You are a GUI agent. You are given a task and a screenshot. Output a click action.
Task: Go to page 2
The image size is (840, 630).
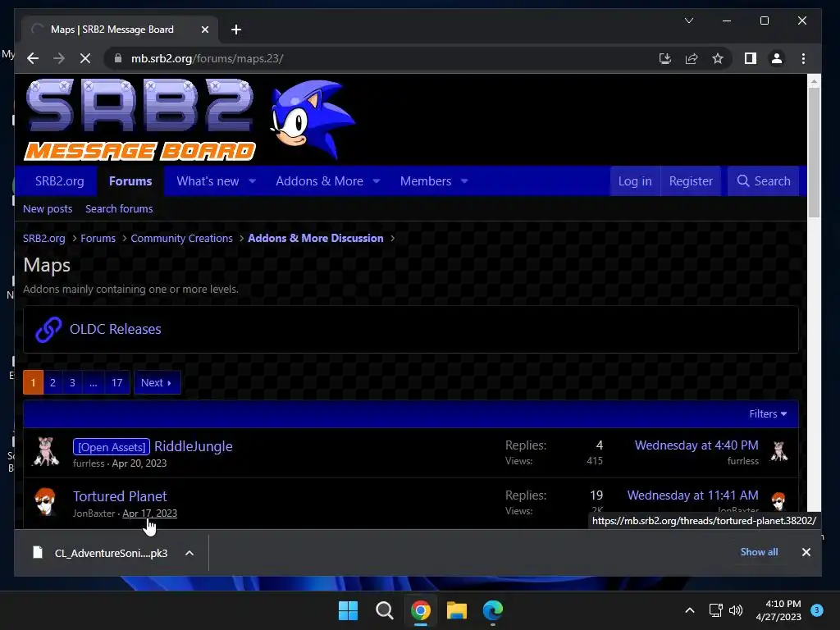point(52,382)
